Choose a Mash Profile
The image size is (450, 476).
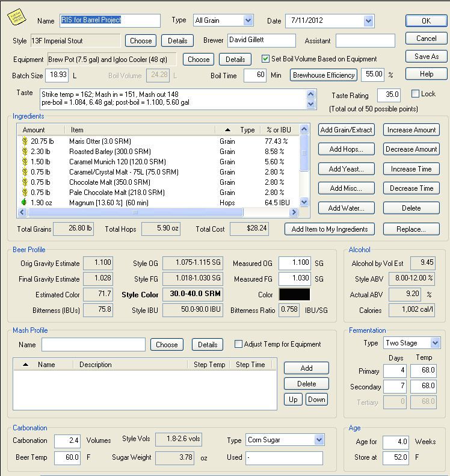pyautogui.click(x=167, y=345)
